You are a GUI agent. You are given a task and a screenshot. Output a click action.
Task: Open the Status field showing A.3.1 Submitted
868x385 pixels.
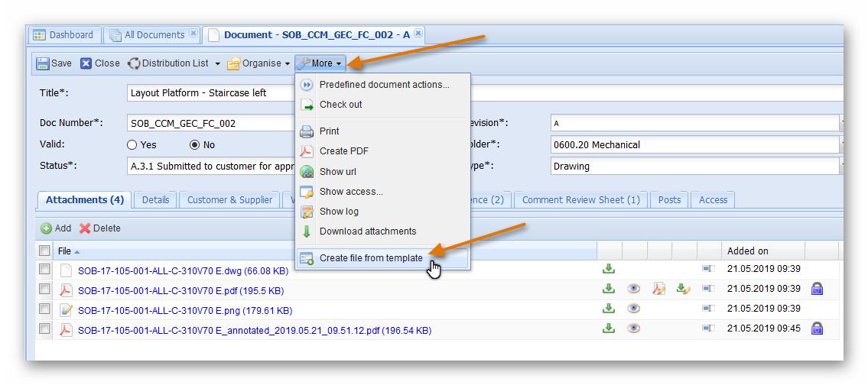click(x=212, y=166)
